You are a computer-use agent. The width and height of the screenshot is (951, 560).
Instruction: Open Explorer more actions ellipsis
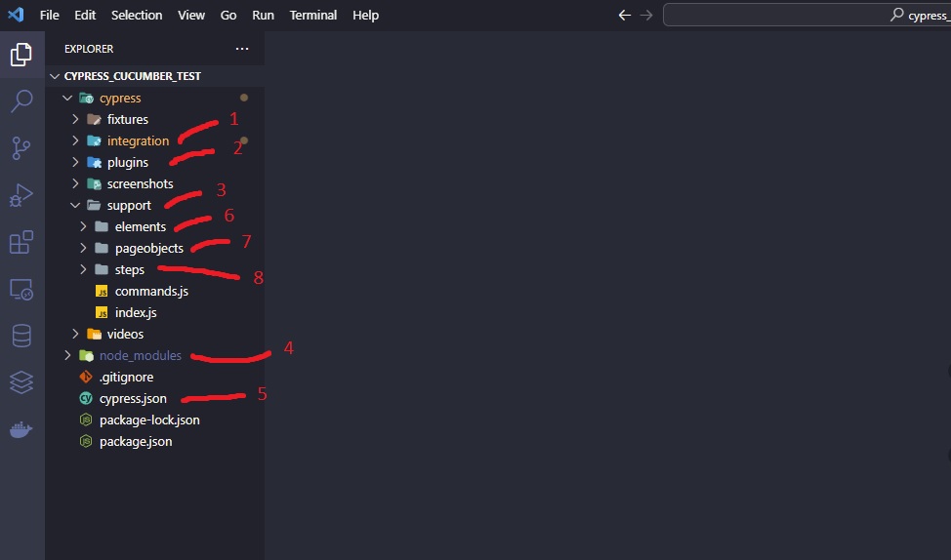(242, 49)
